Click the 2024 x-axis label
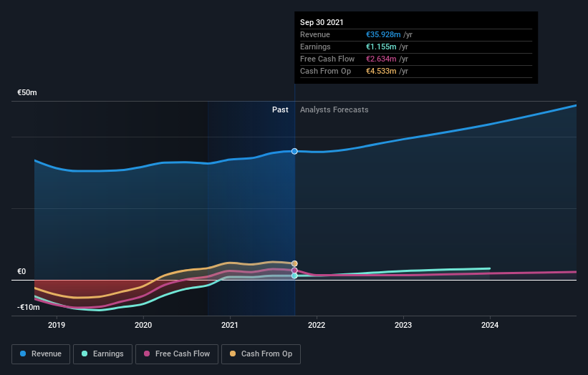The width and height of the screenshot is (588, 375). [490, 325]
